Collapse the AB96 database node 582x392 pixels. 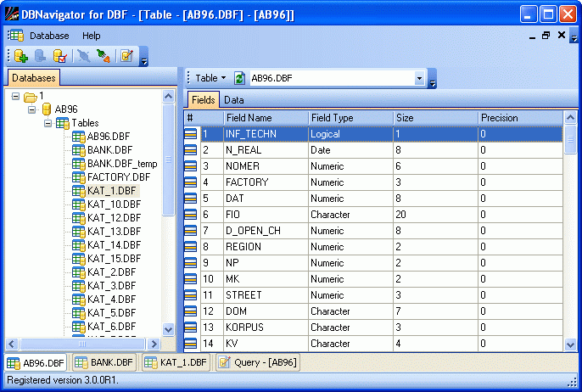coord(32,109)
